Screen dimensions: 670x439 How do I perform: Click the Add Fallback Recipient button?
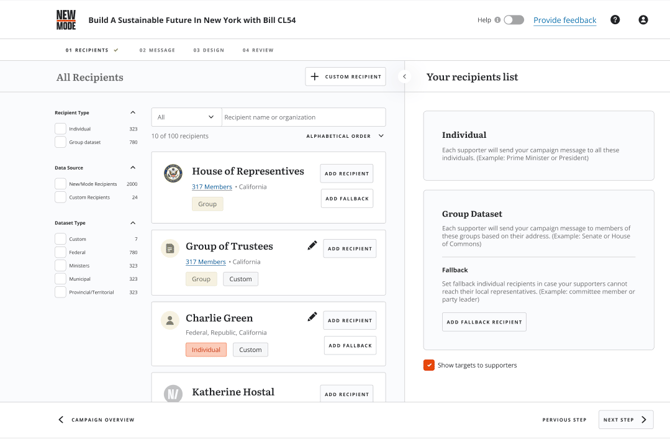point(484,322)
